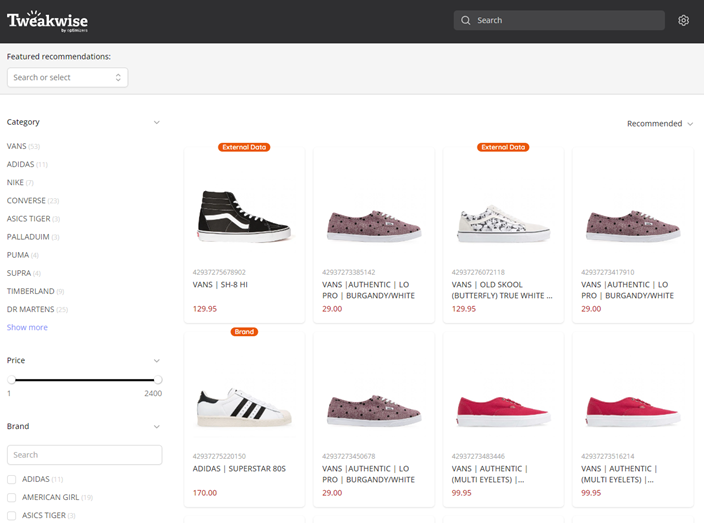Filter by DR MARTENS category
704x523 pixels.
click(37, 309)
